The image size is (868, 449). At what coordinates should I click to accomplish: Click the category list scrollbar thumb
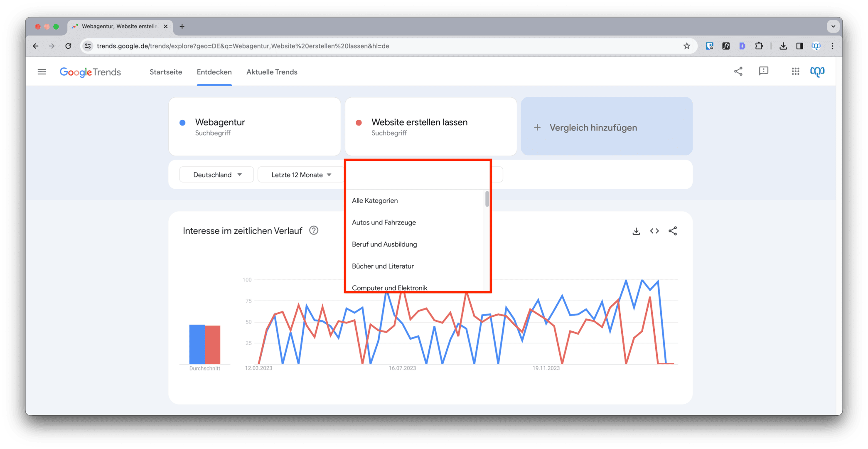(x=487, y=199)
